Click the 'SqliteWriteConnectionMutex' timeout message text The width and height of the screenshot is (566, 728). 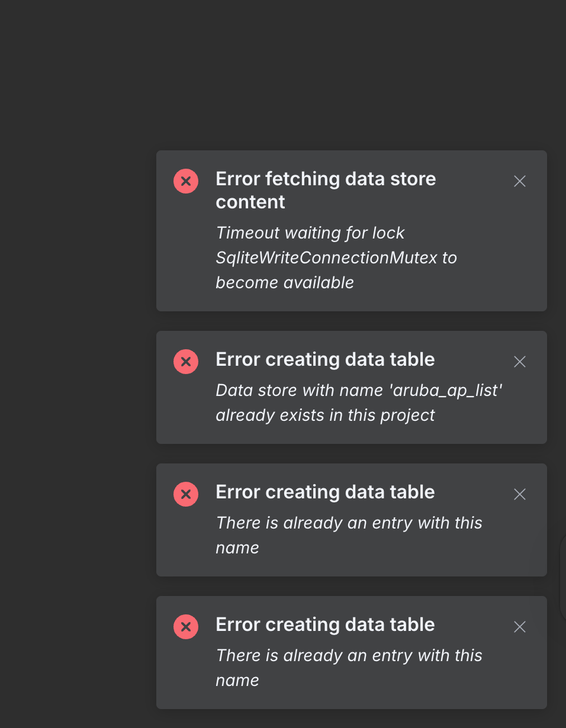336,257
